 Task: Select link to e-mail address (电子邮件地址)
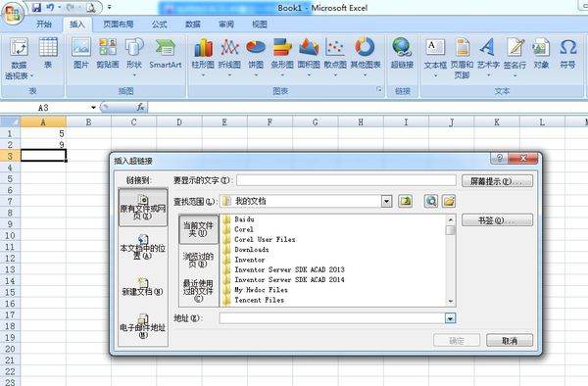coord(142,326)
